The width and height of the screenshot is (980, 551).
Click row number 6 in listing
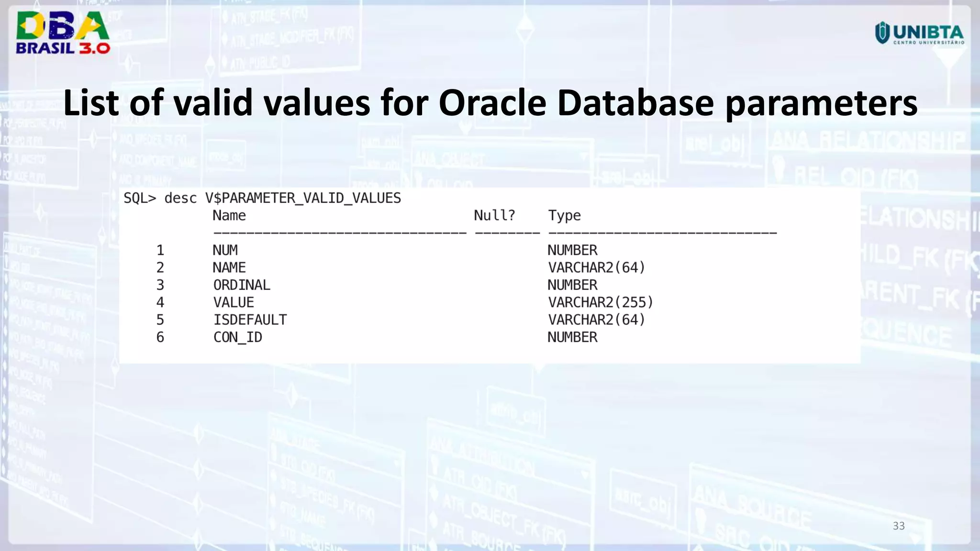(x=160, y=337)
